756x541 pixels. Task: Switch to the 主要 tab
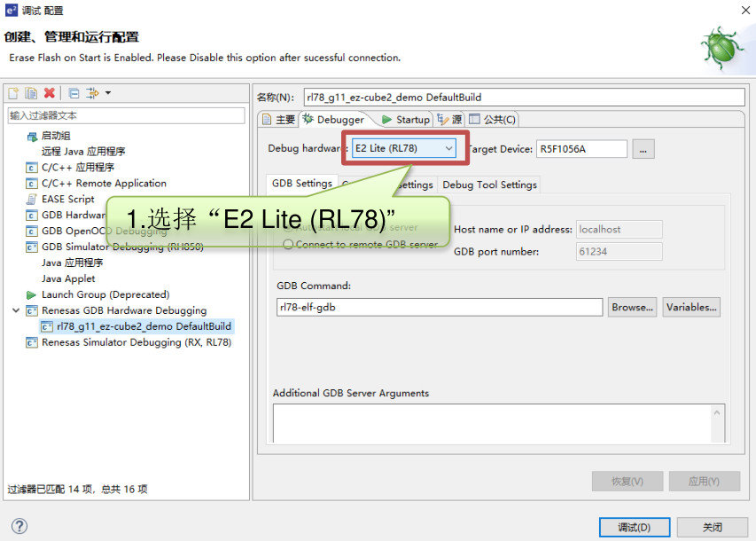pyautogui.click(x=278, y=120)
